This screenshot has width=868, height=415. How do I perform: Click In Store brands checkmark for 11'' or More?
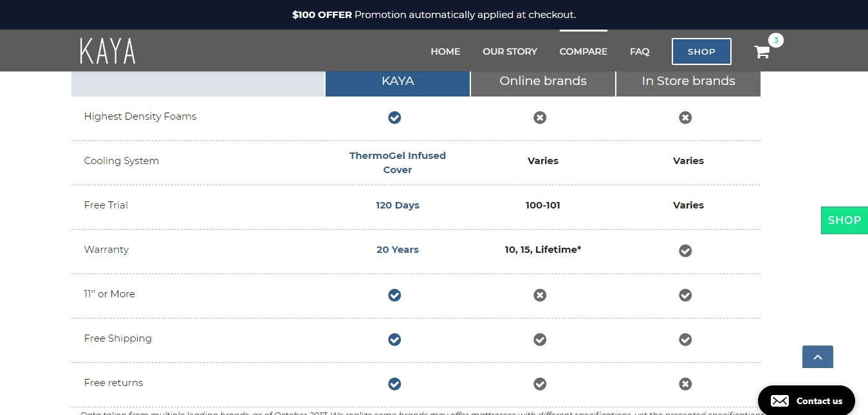[685, 295]
